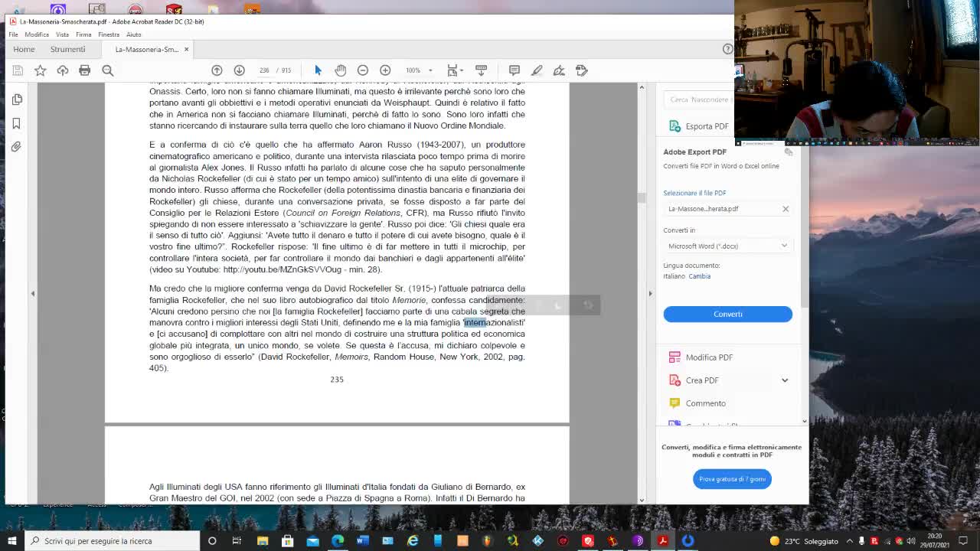Viewport: 980px width, 551px height.
Task: Open the sign document tool
Action: point(559,70)
